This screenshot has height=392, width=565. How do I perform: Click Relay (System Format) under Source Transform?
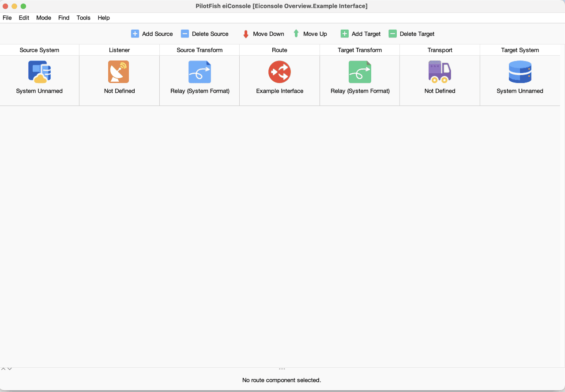tap(200, 91)
